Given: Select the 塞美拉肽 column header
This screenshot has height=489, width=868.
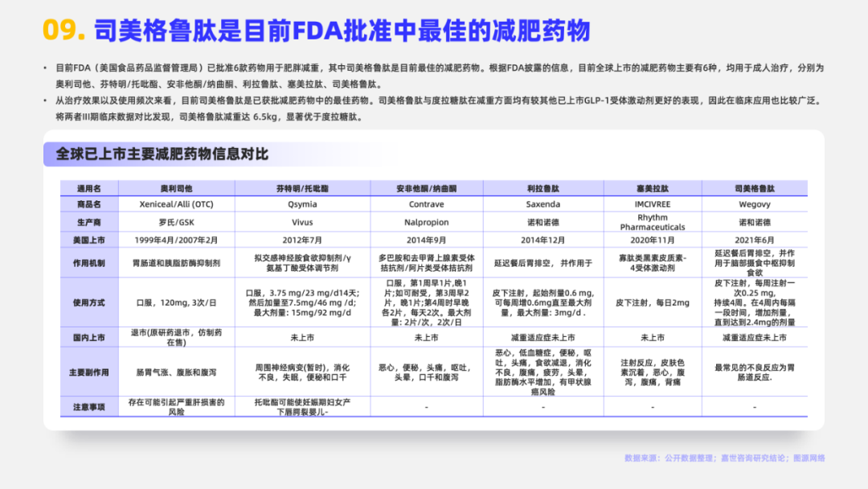Looking at the screenshot, I should tap(653, 188).
